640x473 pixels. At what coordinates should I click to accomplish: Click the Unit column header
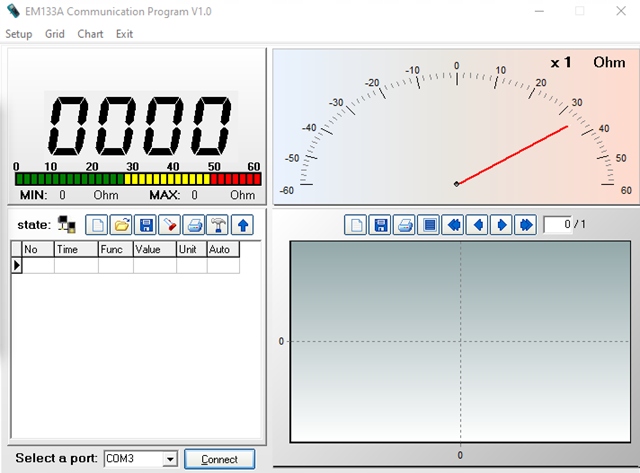(192, 249)
